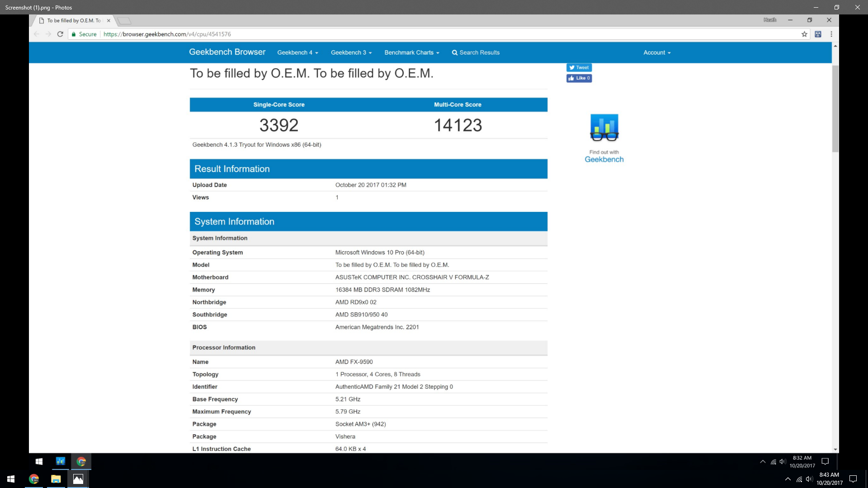The height and width of the screenshot is (488, 868).
Task: Click the 'Socket AM3+ (942)' package value
Action: click(360, 424)
